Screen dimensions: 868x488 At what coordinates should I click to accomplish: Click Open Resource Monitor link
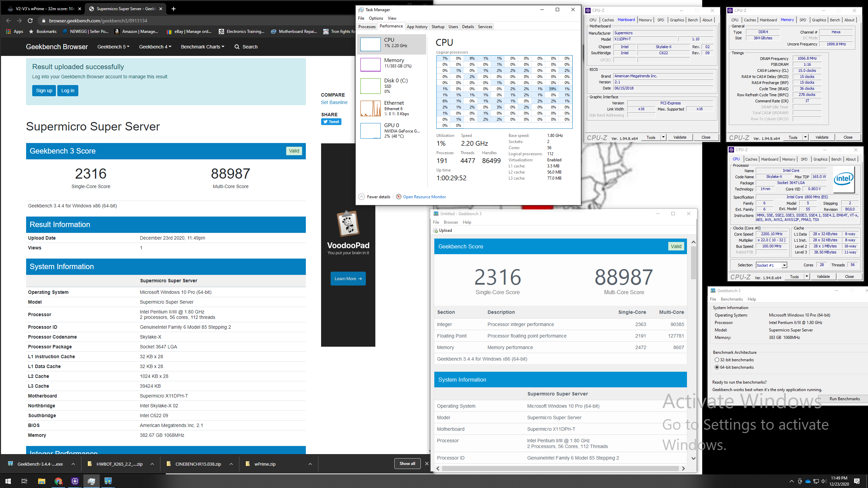[x=424, y=197]
